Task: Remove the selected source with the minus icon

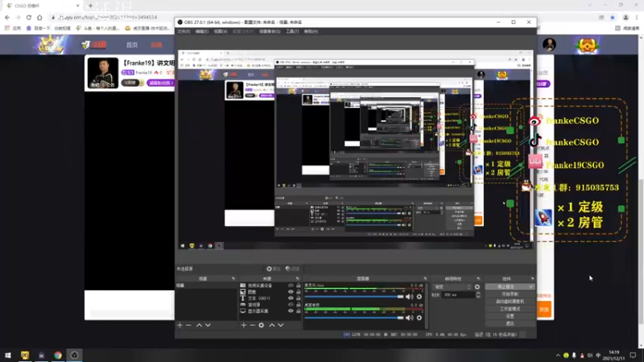Action: coord(253,325)
